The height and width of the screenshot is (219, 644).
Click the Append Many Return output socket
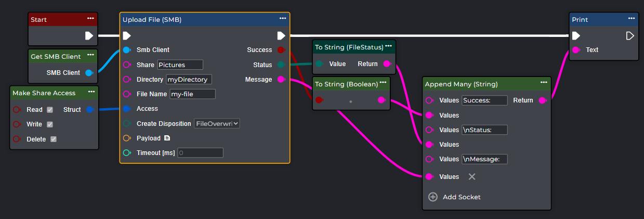tap(543, 100)
